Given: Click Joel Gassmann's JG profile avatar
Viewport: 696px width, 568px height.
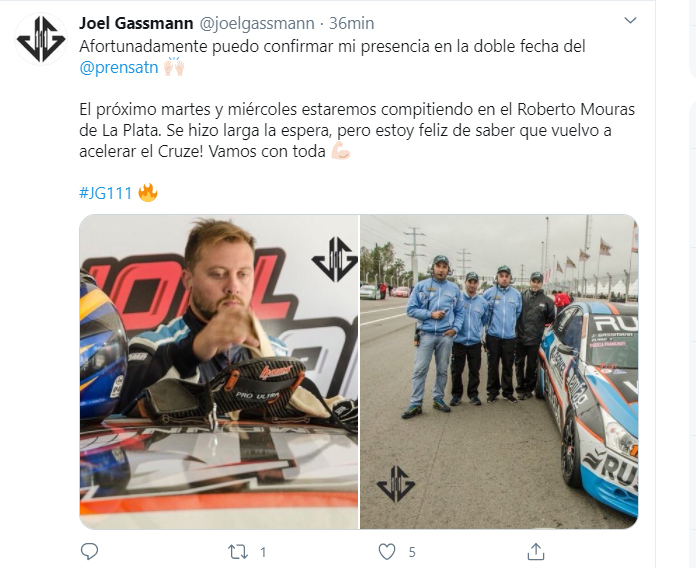Looking at the screenshot, I should [x=41, y=39].
